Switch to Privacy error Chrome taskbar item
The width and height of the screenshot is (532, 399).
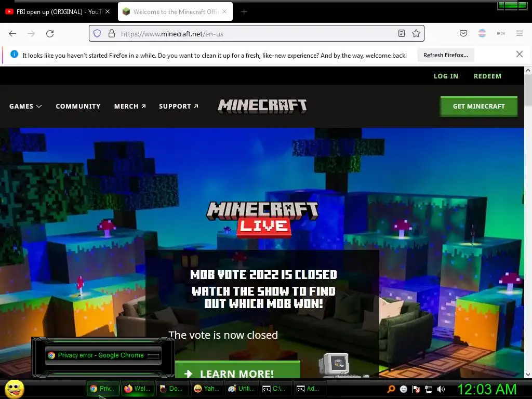click(103, 389)
